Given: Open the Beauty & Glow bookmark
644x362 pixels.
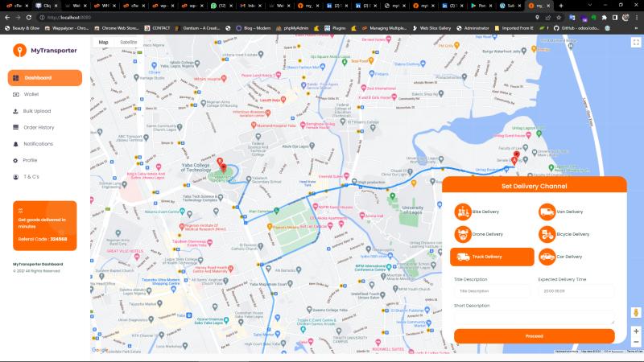Looking at the screenshot, I should (x=22, y=28).
